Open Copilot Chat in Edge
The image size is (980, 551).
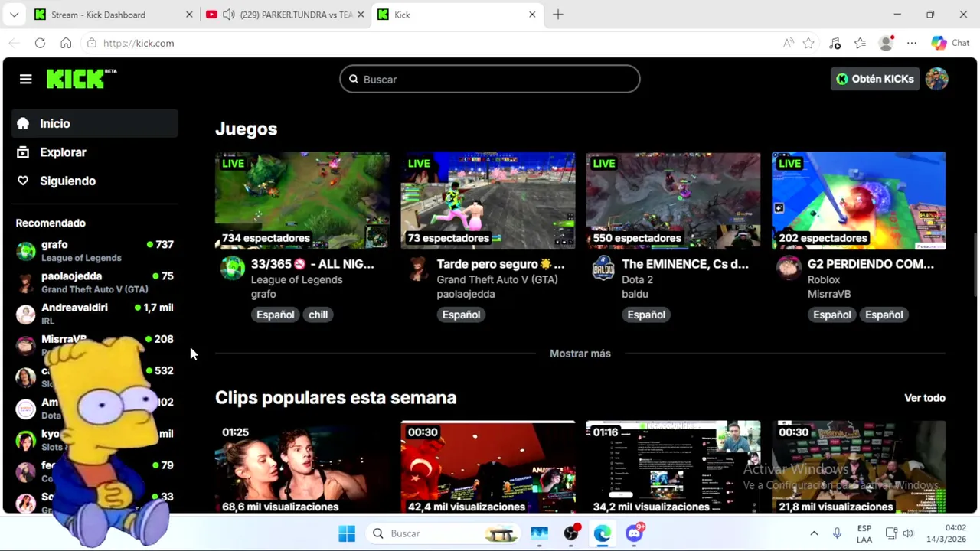(x=950, y=43)
